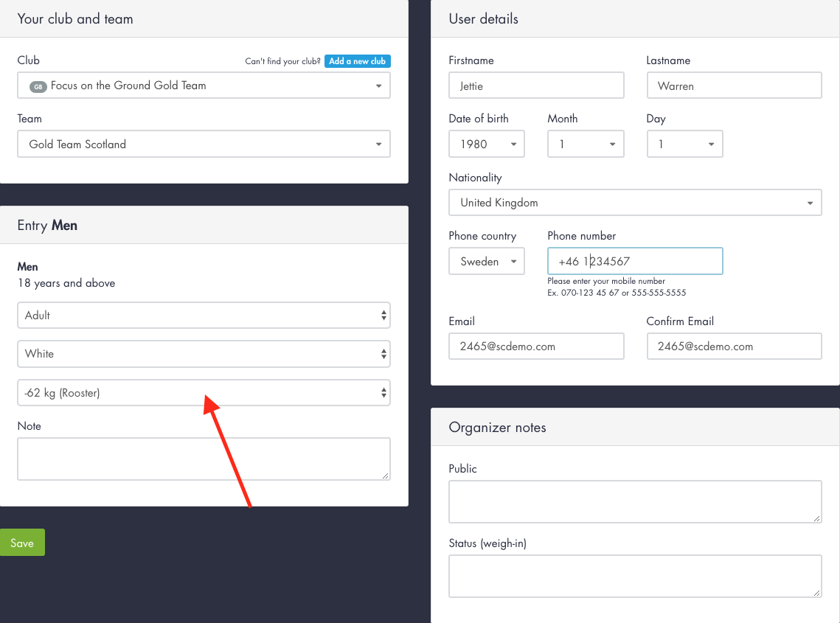This screenshot has width=840, height=623.
Task: Click the "Your club and team" heading
Action: (x=75, y=19)
